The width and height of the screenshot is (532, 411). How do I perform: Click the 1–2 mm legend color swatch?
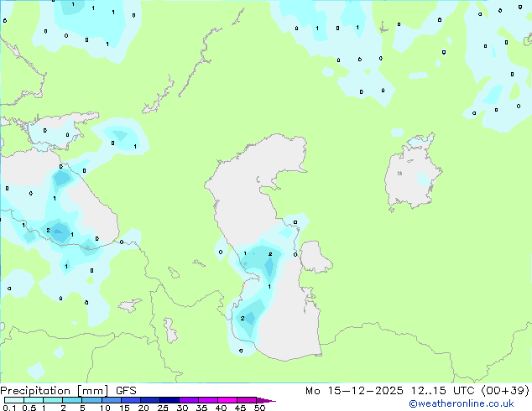point(53,400)
